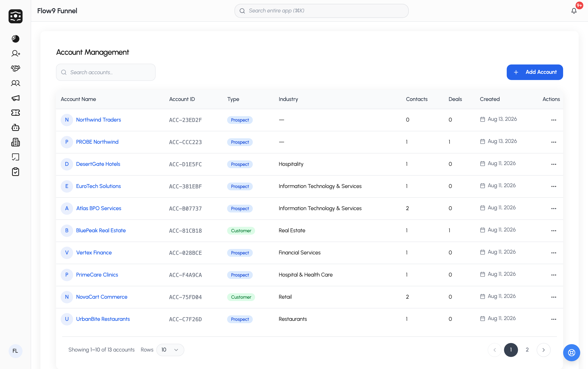Open actions menu for DesertGate Hotels

554,164
